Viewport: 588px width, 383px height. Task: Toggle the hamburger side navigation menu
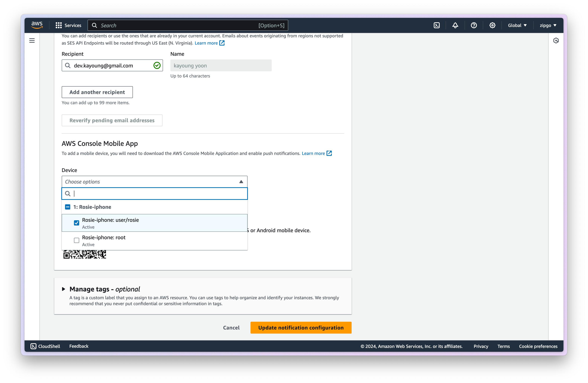[32, 40]
